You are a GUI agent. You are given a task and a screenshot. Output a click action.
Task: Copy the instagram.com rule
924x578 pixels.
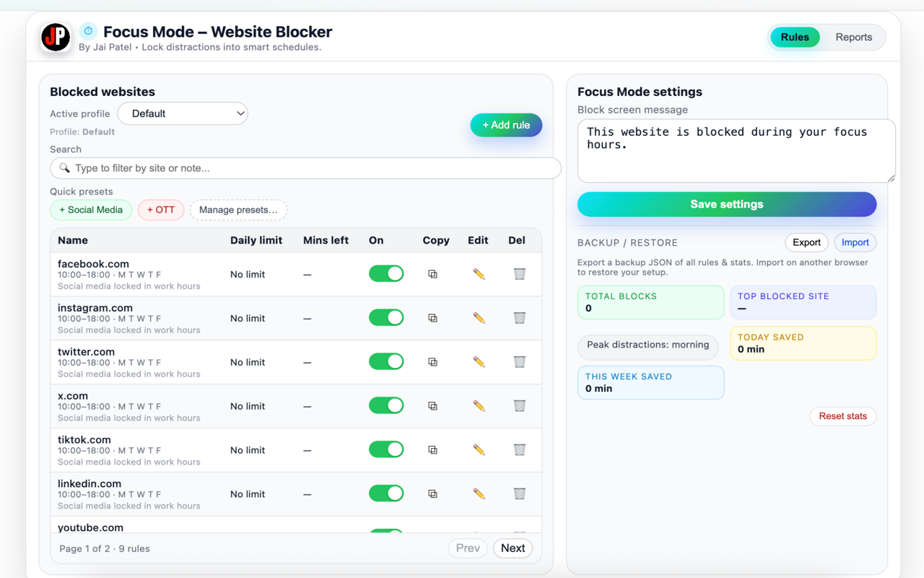tap(432, 319)
